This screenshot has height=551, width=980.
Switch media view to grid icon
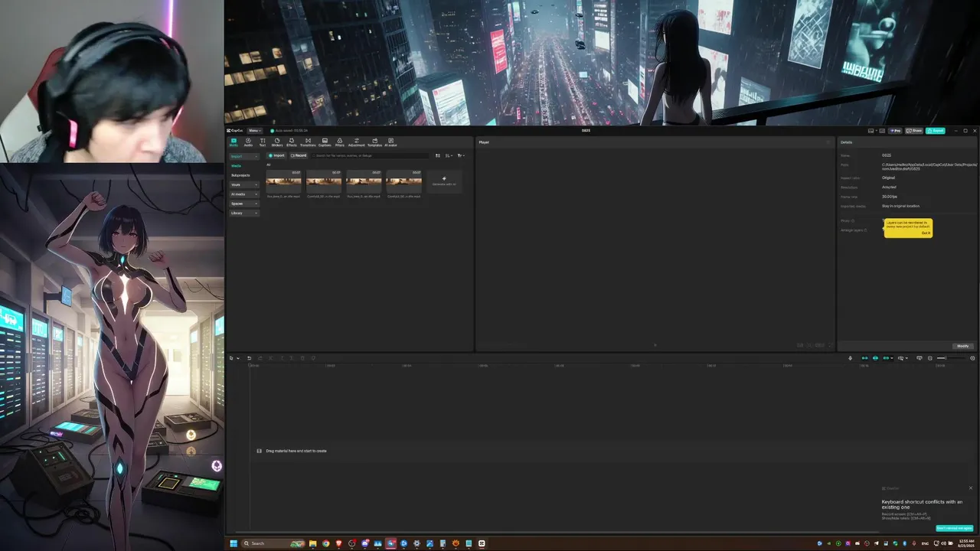[x=438, y=155]
